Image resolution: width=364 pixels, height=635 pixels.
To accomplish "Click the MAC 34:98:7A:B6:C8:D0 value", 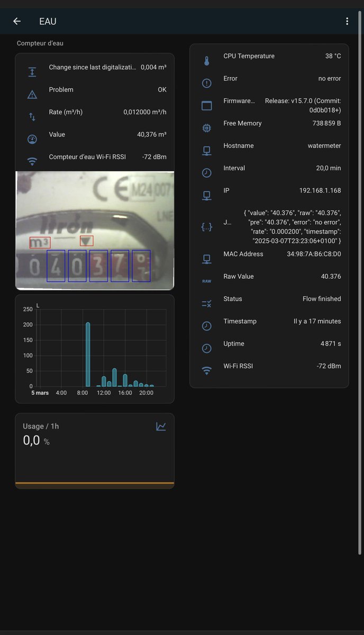I will (x=314, y=254).
